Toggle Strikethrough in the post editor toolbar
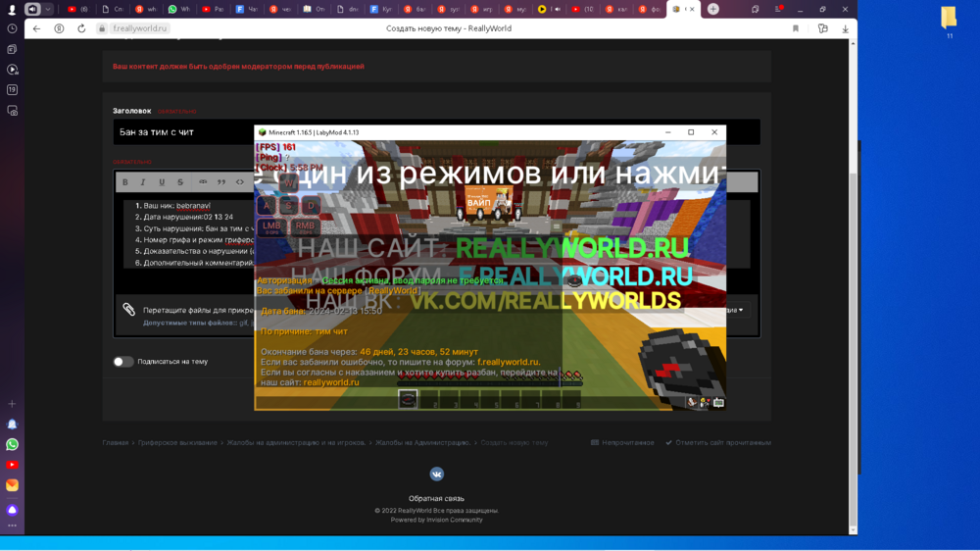This screenshot has height=551, width=980. [180, 182]
